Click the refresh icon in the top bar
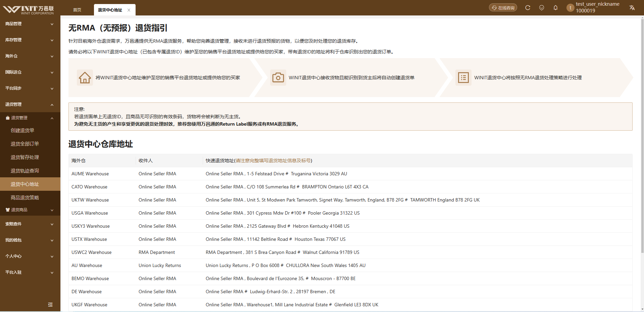644x312 pixels. point(528,8)
